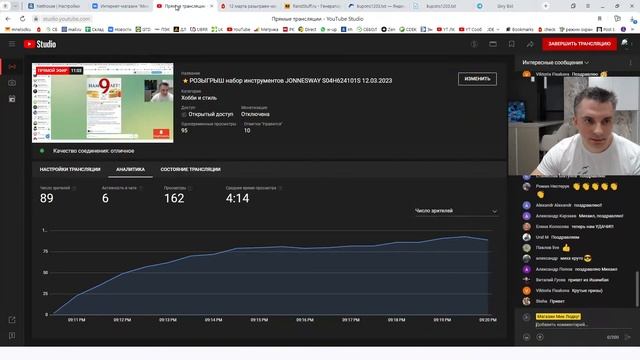Viewport: 640px width, 360px height.
Task: Click the 89 viewers count
Action: pyautogui.click(x=47, y=198)
